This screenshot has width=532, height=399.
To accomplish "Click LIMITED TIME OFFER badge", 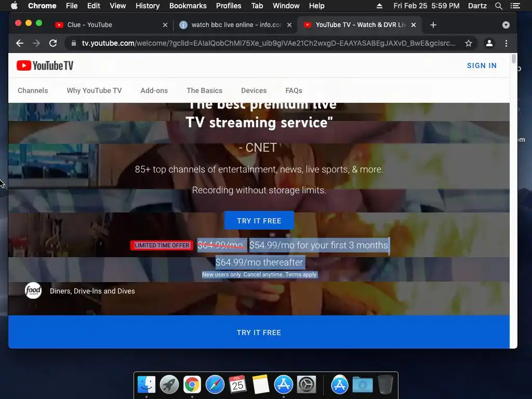I will tap(162, 245).
